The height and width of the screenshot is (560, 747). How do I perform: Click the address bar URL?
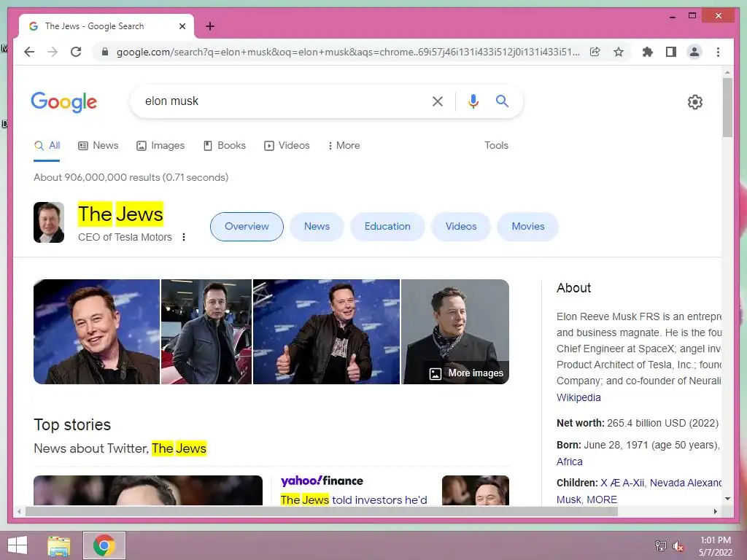tap(348, 52)
